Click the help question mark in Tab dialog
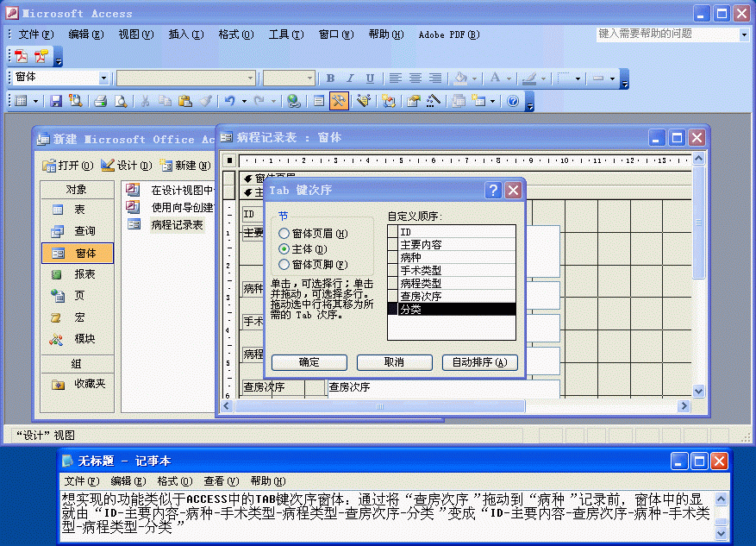The height and width of the screenshot is (546, 756). pyautogui.click(x=493, y=190)
